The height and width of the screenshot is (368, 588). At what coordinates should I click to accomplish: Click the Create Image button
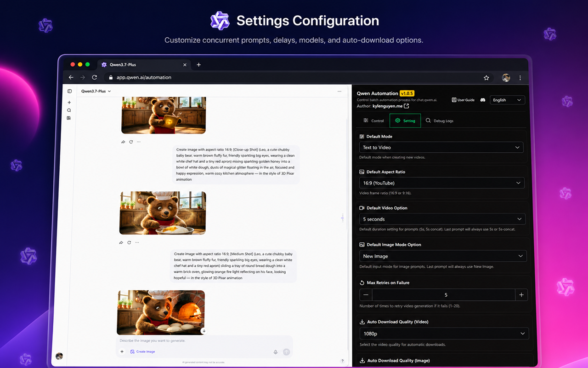[x=142, y=351]
